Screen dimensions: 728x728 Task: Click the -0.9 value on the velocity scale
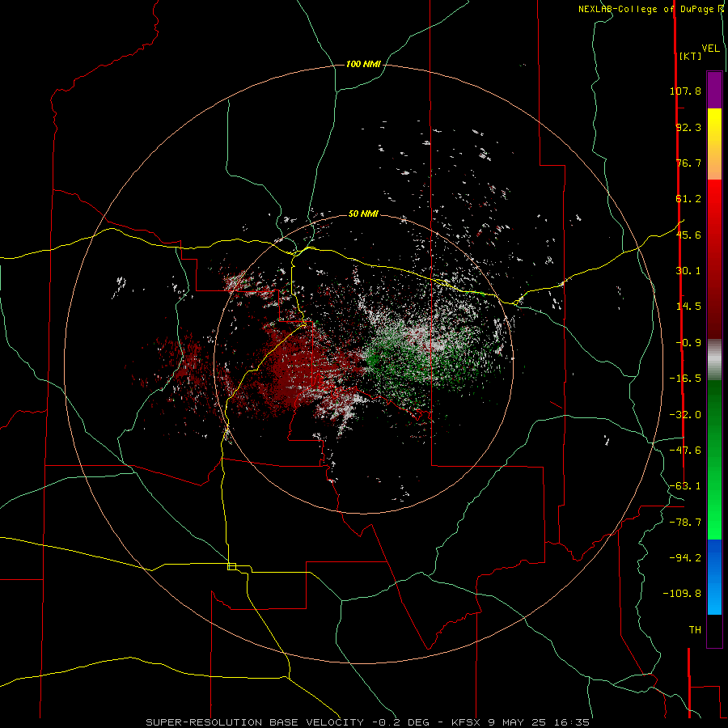pyautogui.click(x=688, y=343)
